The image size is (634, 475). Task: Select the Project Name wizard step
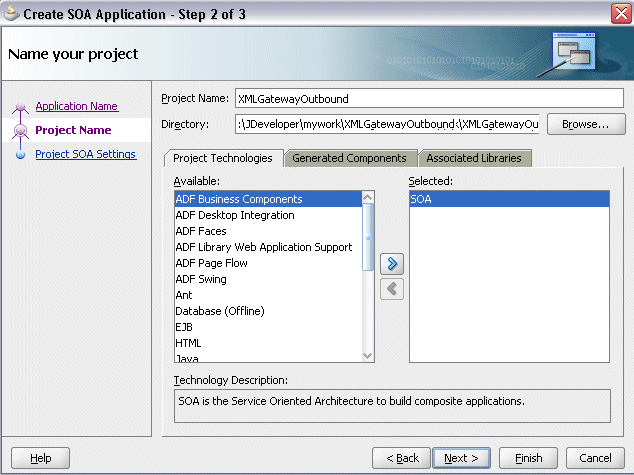tap(73, 130)
